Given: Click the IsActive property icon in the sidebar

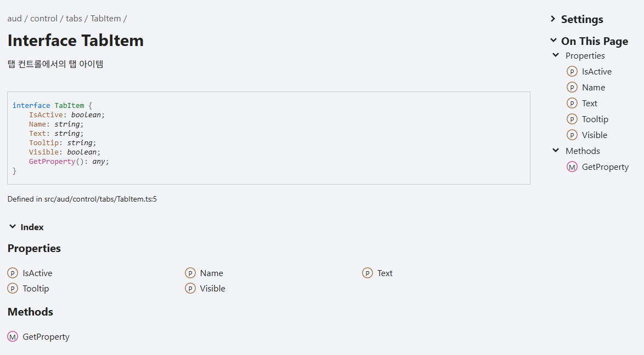Looking at the screenshot, I should (x=572, y=72).
